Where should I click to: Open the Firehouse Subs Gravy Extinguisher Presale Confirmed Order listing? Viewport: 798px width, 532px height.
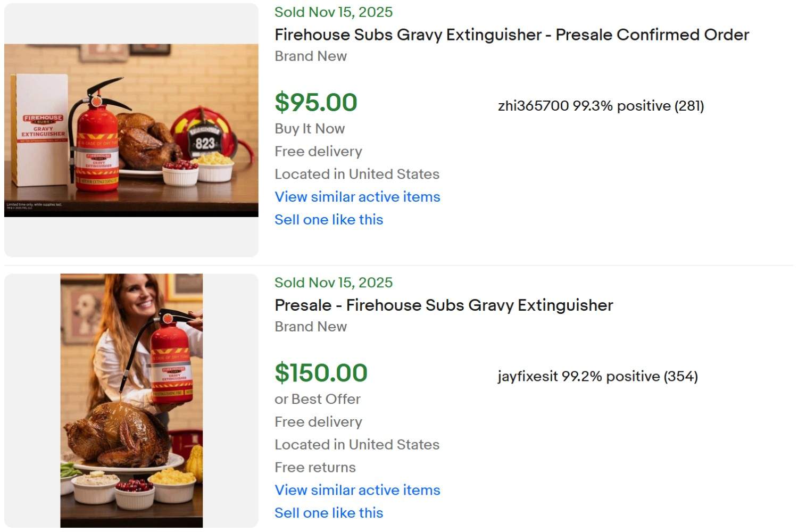click(x=511, y=35)
